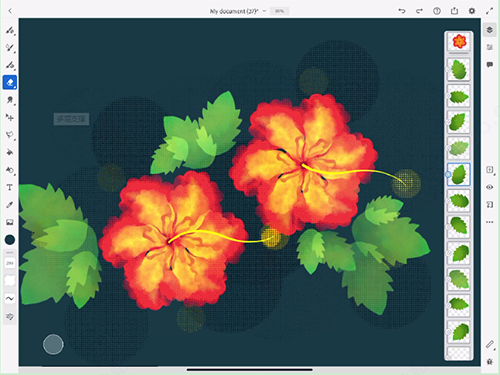Screen dimensions: 500x375
Task: Click the blue handle beside active layer
Action: point(448,174)
